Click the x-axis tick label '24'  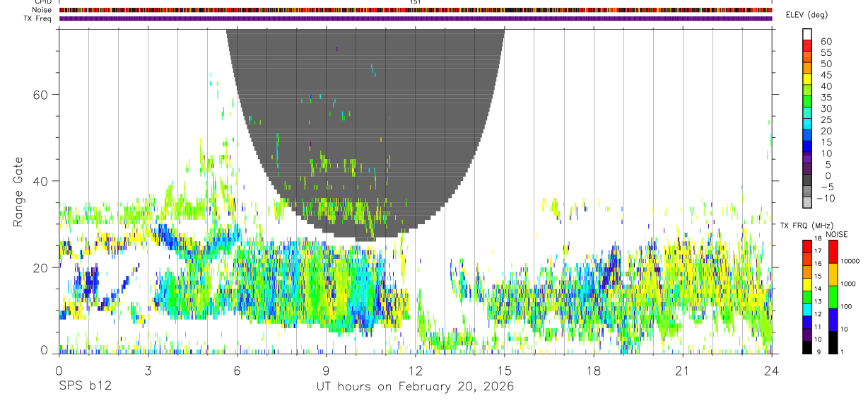tap(772, 371)
